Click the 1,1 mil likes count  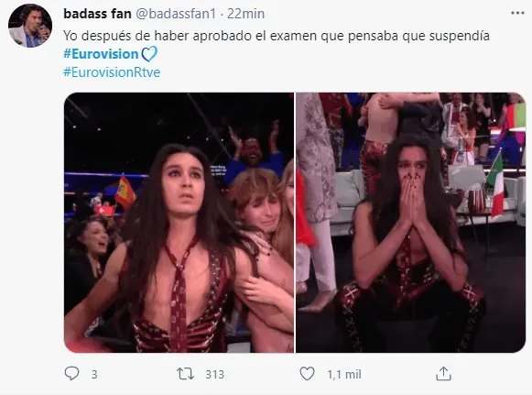point(344,374)
